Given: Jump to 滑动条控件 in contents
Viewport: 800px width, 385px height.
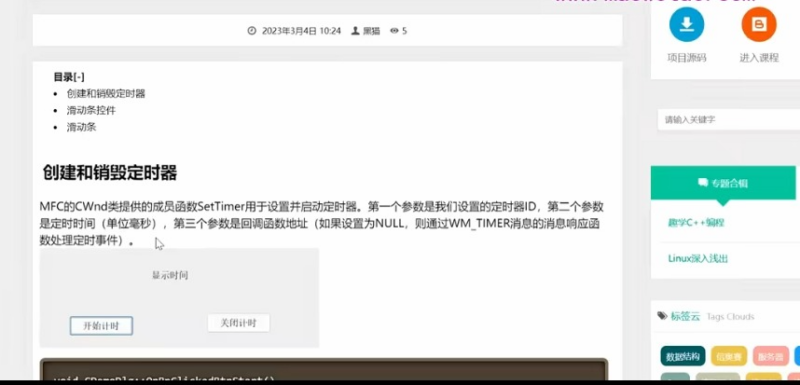Looking at the screenshot, I should (91, 110).
